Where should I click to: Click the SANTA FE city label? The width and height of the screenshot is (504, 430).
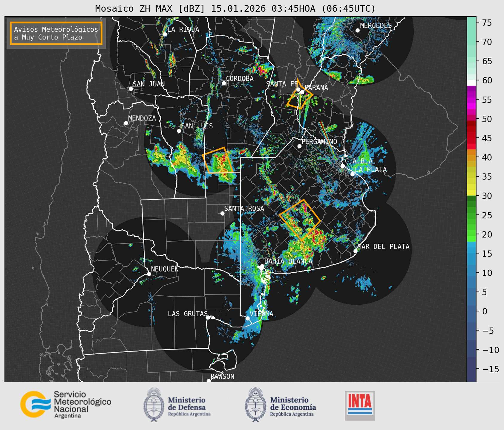click(282, 84)
